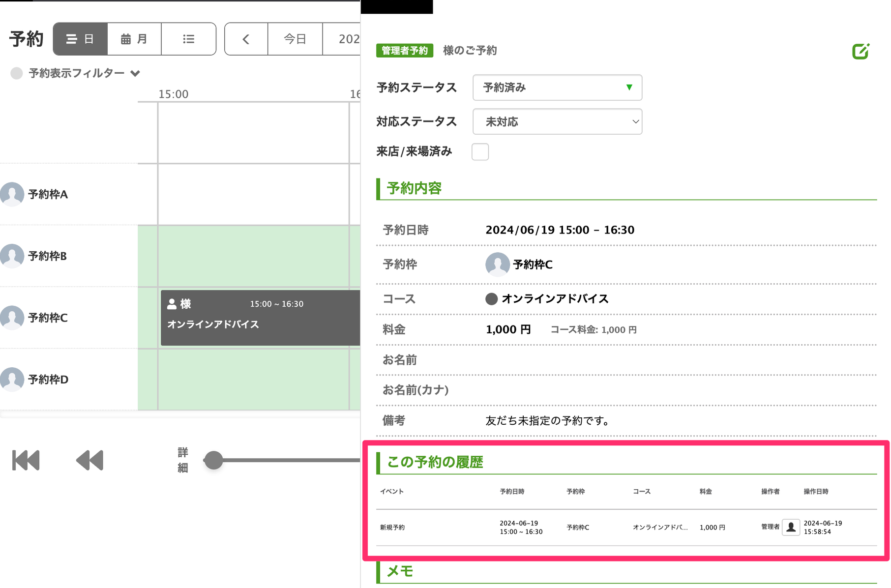The height and width of the screenshot is (588, 891).
Task: Click the 予約枠A avatar icon
Action: pos(12,194)
